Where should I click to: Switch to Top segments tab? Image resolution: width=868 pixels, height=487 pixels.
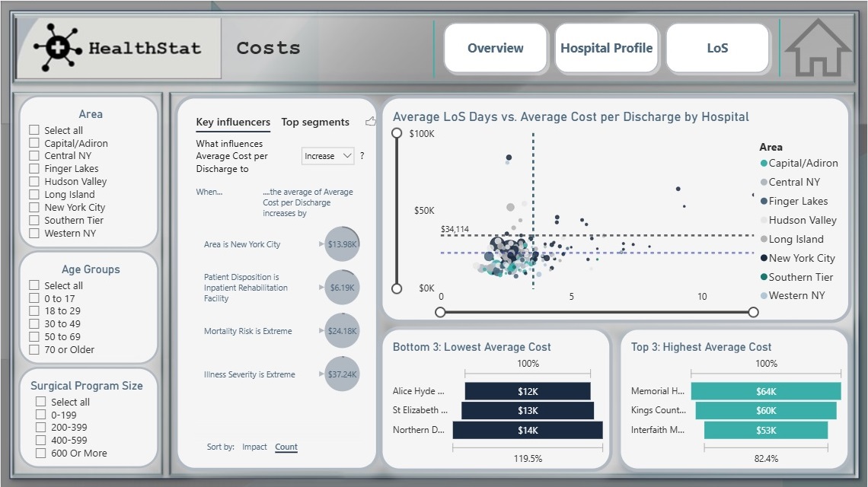315,123
